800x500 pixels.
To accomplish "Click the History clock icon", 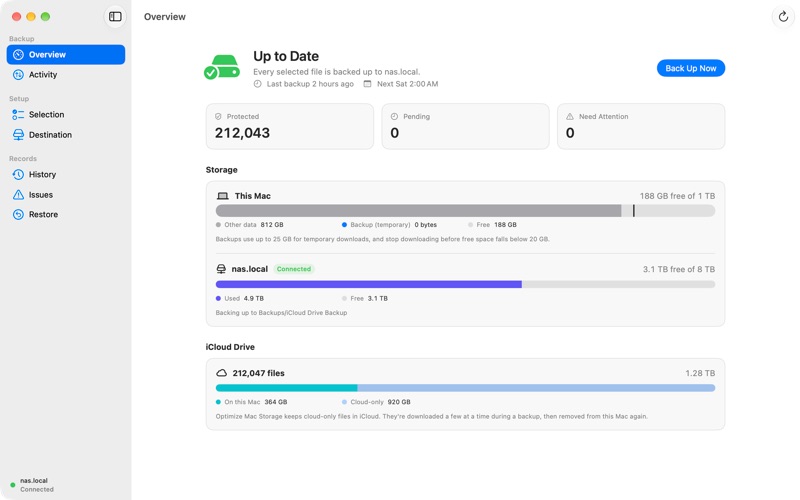I will (18, 174).
